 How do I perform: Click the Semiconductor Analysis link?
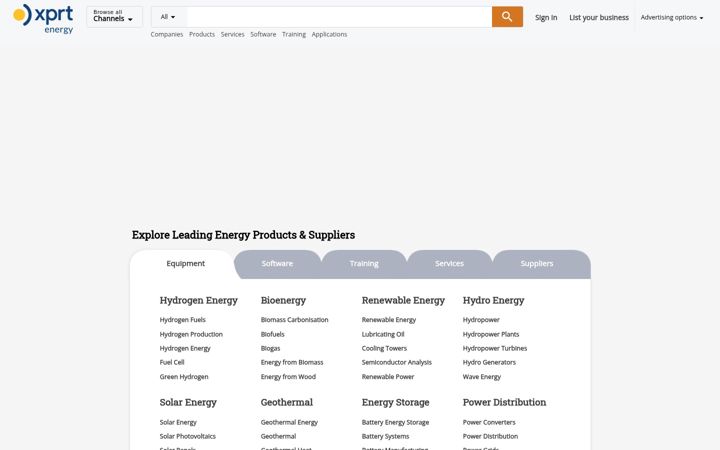397,362
